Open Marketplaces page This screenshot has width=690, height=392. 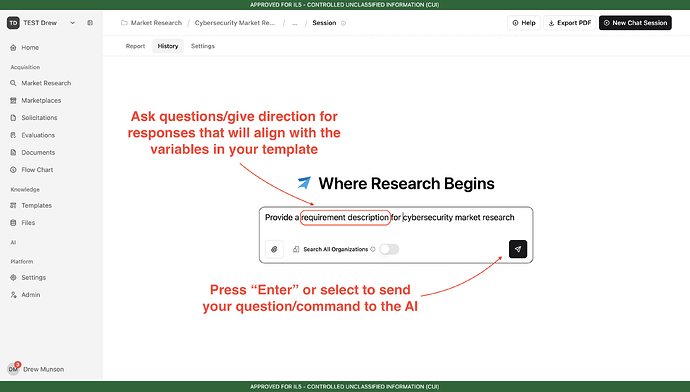pyautogui.click(x=41, y=100)
